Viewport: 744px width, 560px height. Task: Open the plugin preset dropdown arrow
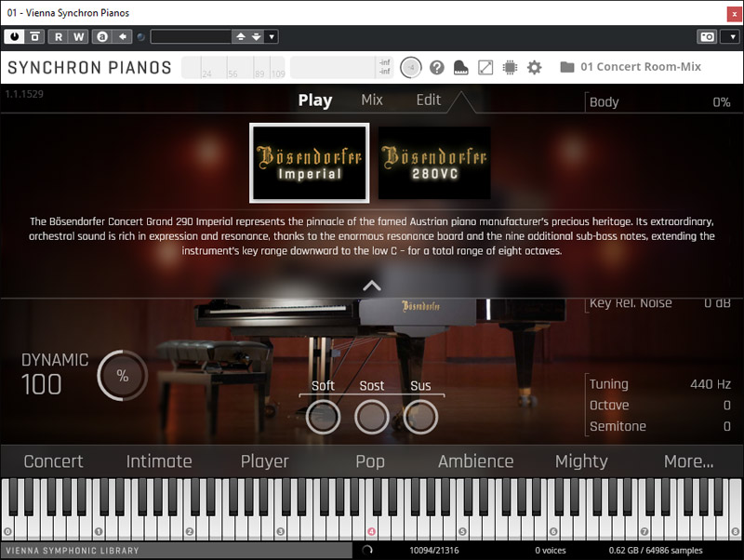tap(271, 36)
